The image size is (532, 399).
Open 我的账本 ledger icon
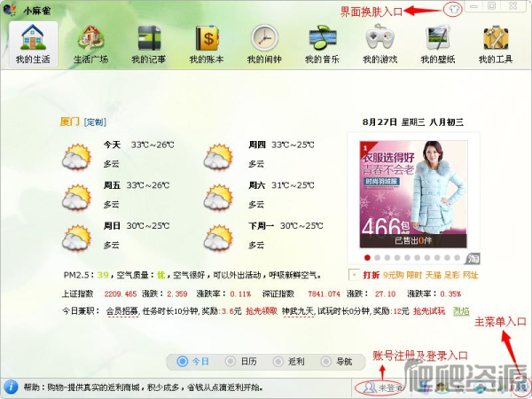(207, 37)
